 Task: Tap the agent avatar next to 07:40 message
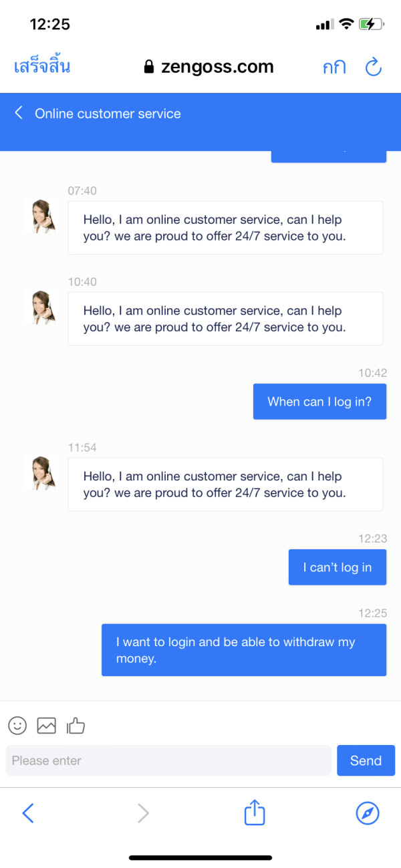tap(39, 216)
